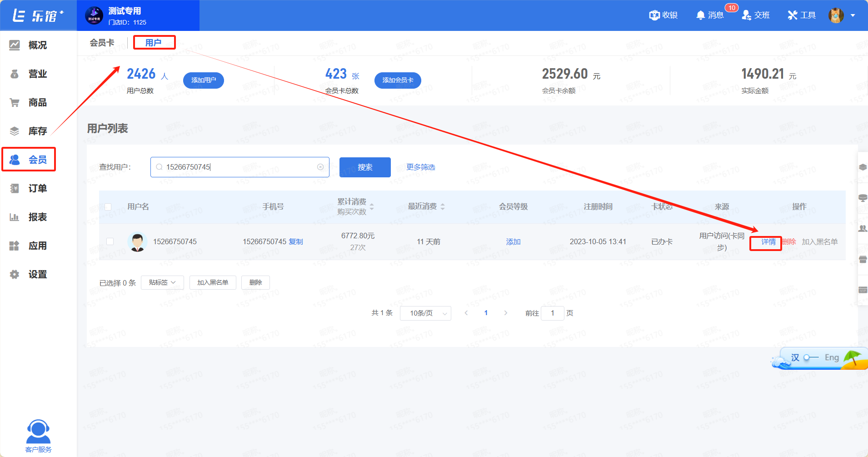Open the 10条/页 page size dropdown
This screenshot has height=457, width=868.
coord(425,313)
